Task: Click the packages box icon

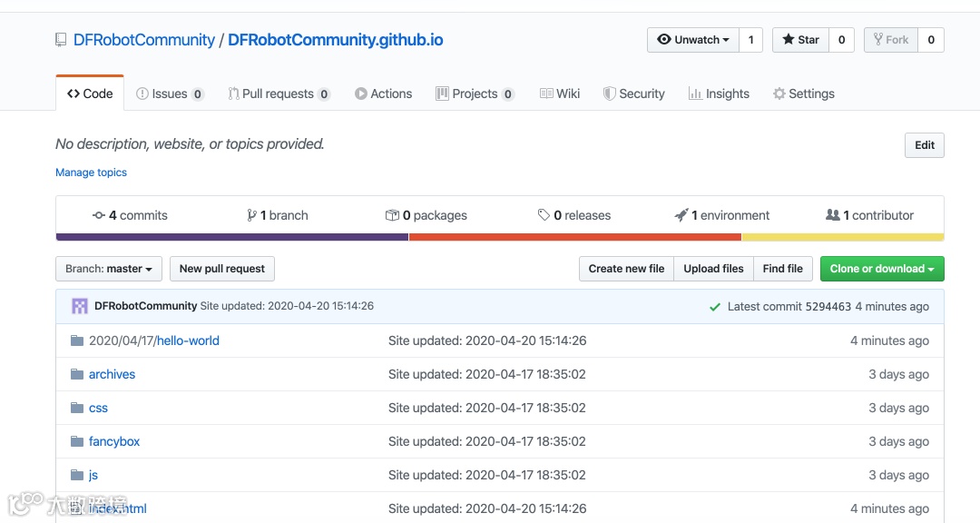Action: [x=392, y=215]
